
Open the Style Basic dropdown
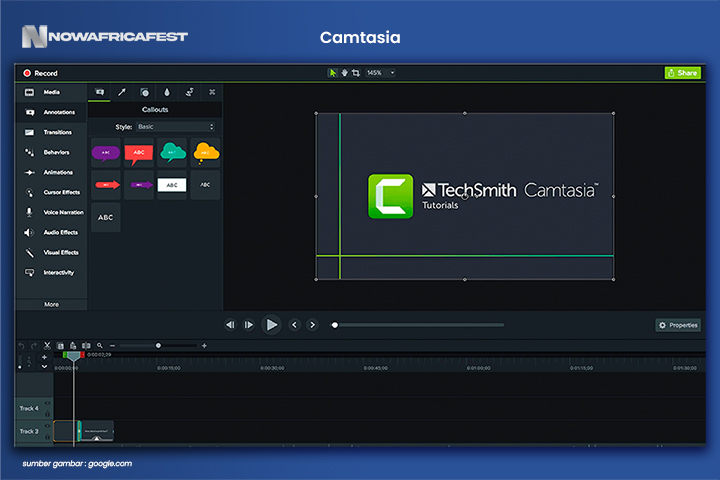click(x=175, y=127)
